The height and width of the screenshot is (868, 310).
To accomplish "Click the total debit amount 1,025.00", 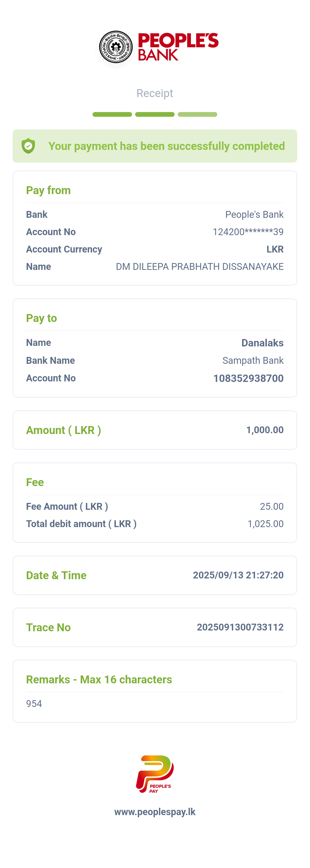I will (x=266, y=524).
